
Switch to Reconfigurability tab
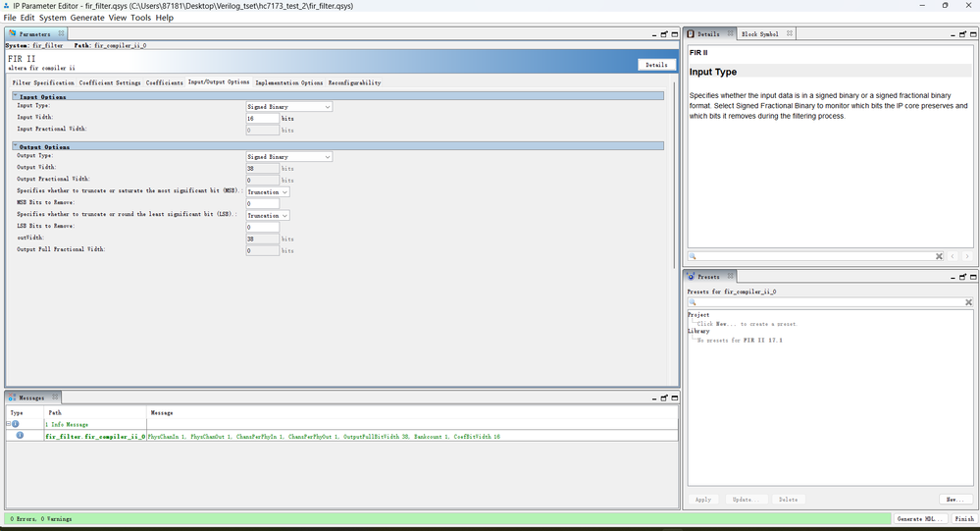(354, 82)
